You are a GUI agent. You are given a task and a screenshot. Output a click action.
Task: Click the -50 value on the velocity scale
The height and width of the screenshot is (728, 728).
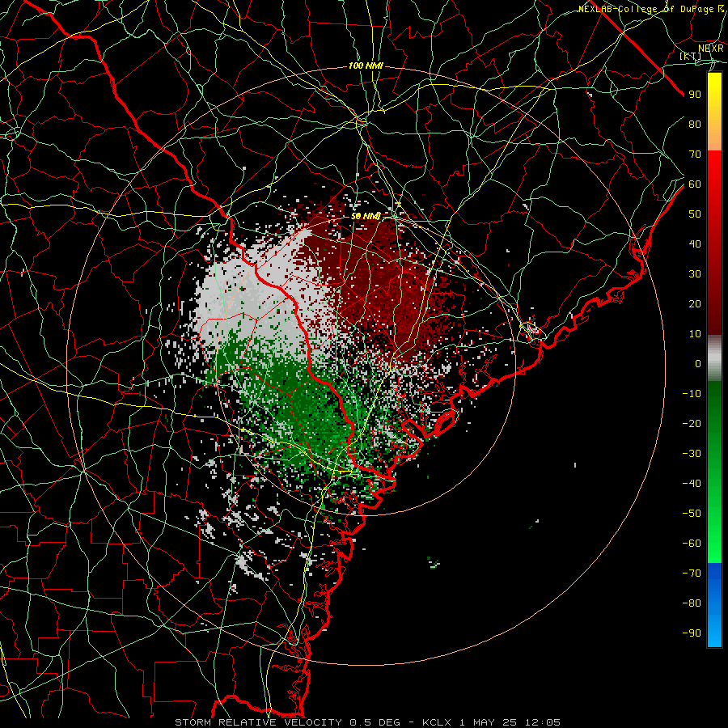click(x=692, y=514)
